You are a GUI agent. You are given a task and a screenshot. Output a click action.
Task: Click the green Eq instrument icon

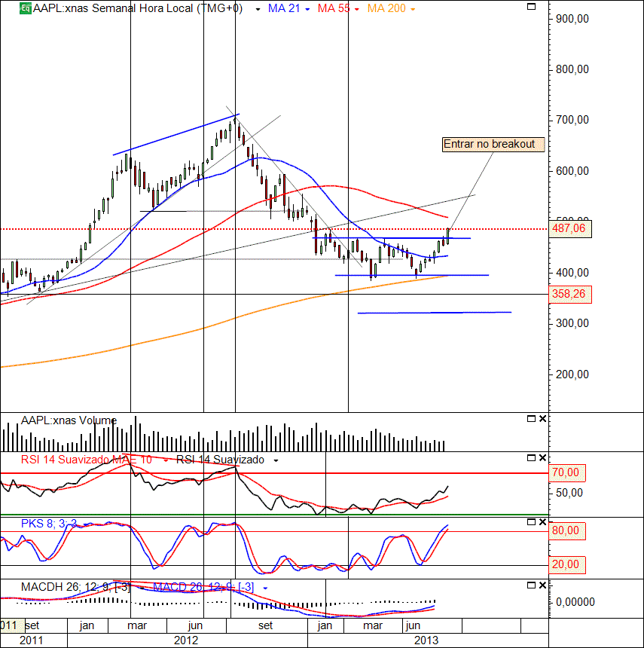[25, 8]
